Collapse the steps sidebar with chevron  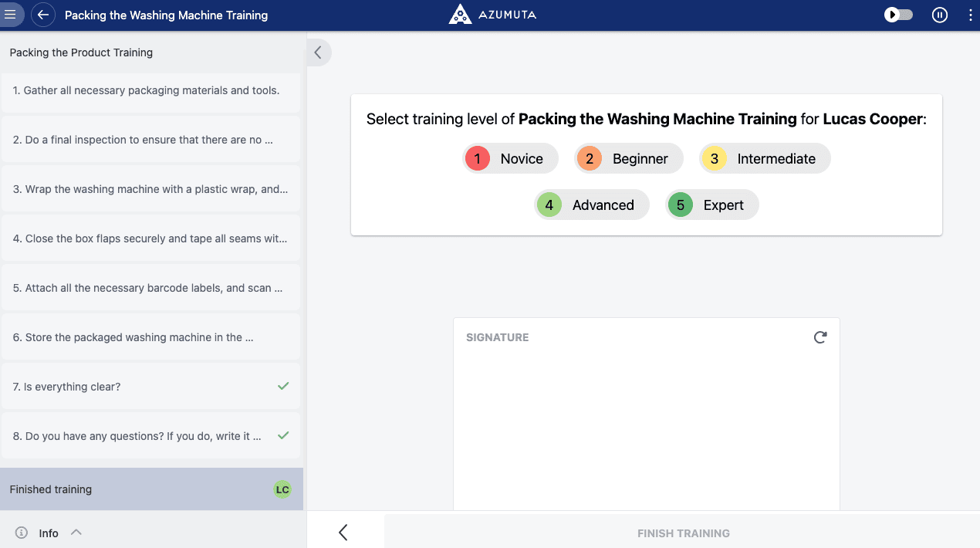[x=318, y=52]
